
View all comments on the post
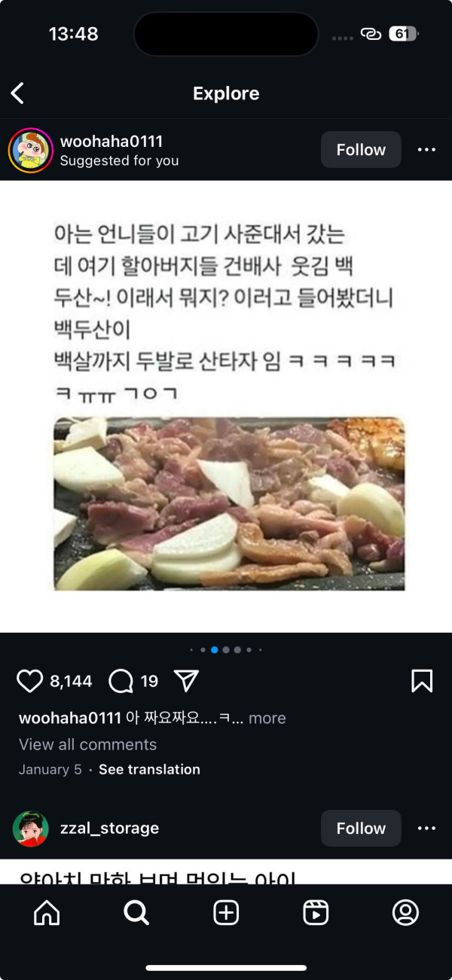pos(87,744)
